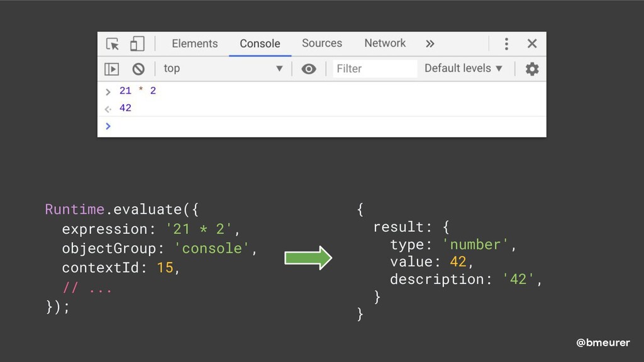
Task: Open the Default levels dropdown
Action: pos(464,68)
